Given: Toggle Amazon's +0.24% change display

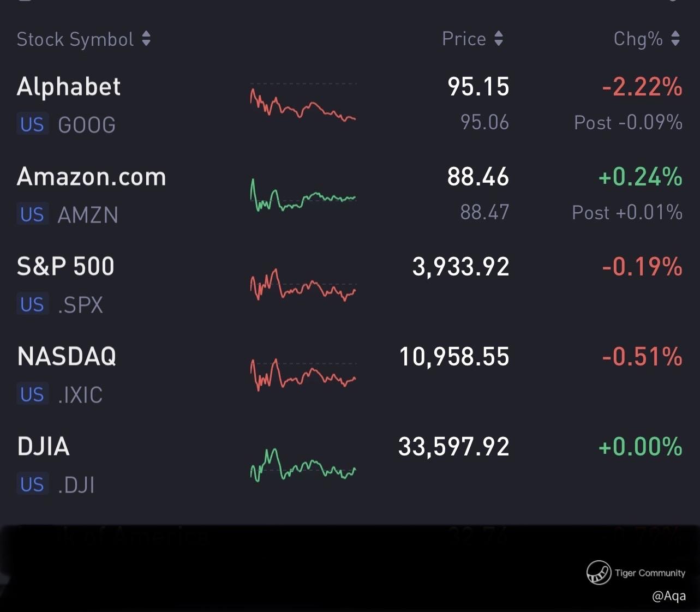Looking at the screenshot, I should pos(641,177).
